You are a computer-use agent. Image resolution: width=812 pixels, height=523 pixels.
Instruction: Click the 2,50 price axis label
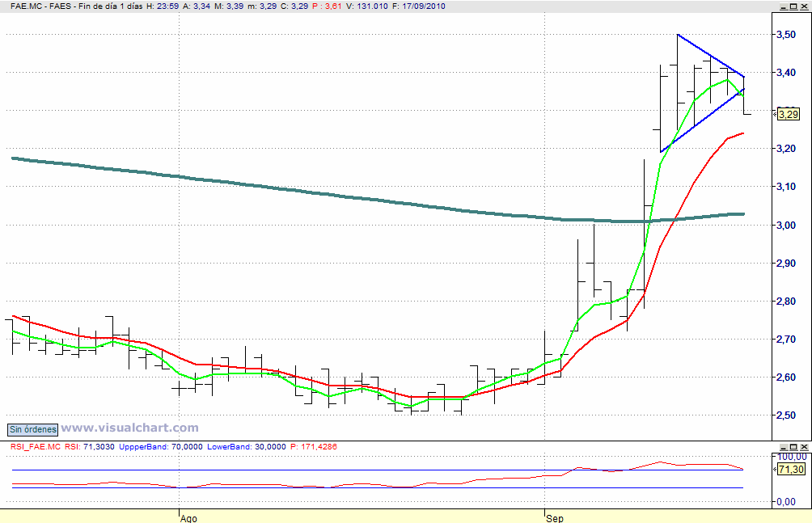pyautogui.click(x=785, y=415)
